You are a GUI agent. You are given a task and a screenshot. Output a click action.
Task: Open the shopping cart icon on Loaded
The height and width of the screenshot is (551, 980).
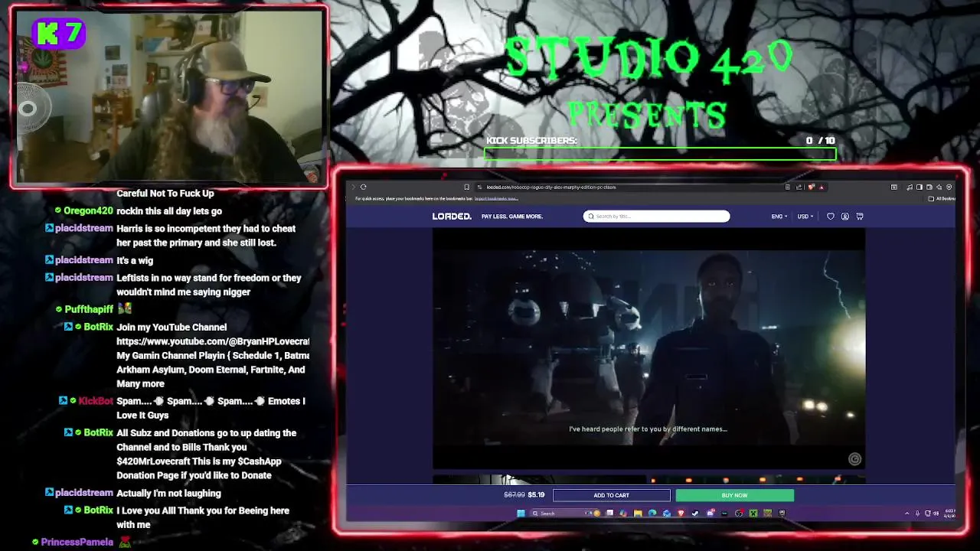tap(859, 217)
